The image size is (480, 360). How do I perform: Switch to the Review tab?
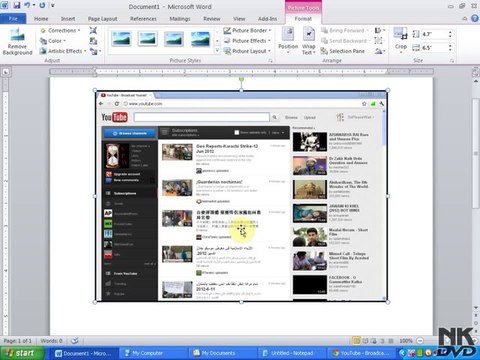point(211,19)
